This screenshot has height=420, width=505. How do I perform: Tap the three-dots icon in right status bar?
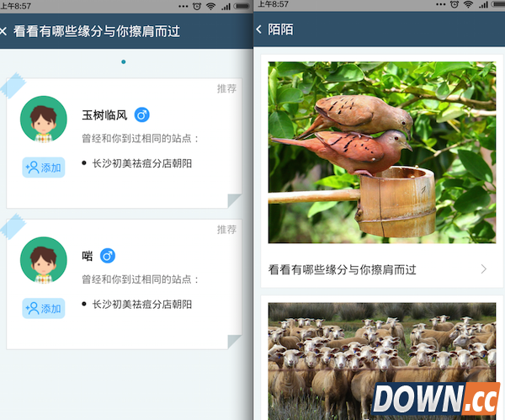pyautogui.click(x=440, y=4)
